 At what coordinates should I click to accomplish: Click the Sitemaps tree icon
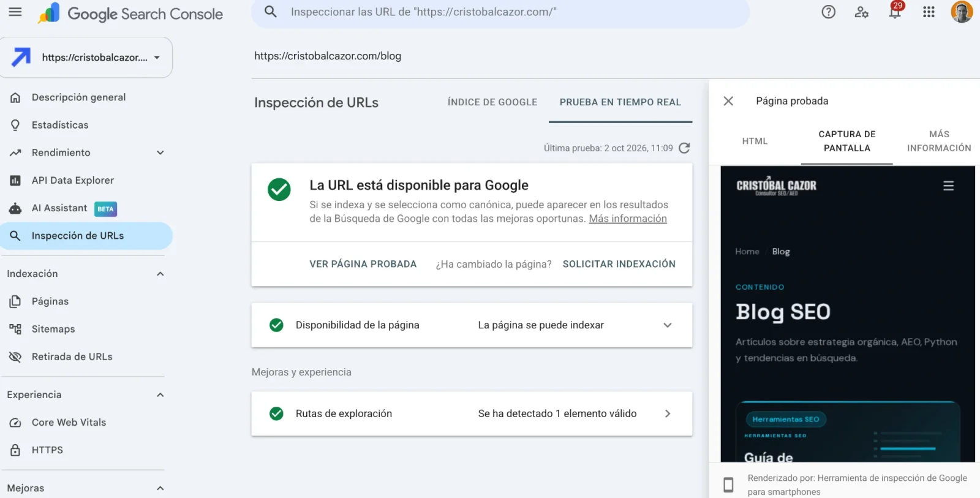15,329
